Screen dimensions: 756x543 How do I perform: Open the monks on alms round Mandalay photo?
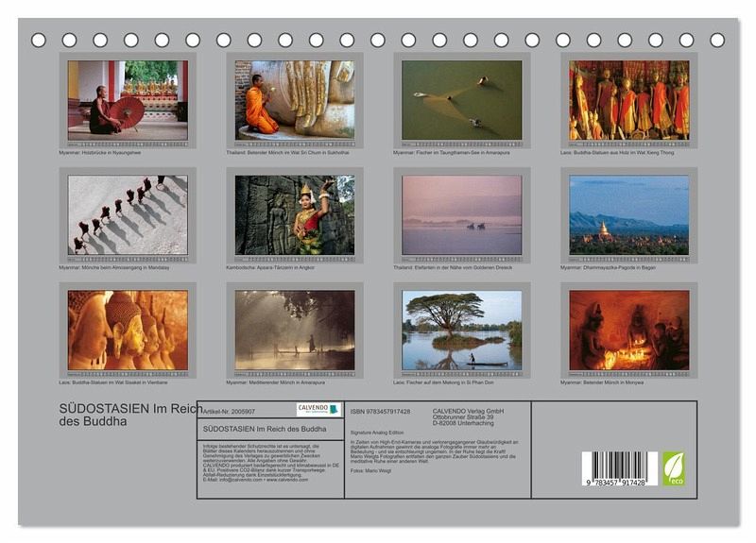[x=128, y=215]
